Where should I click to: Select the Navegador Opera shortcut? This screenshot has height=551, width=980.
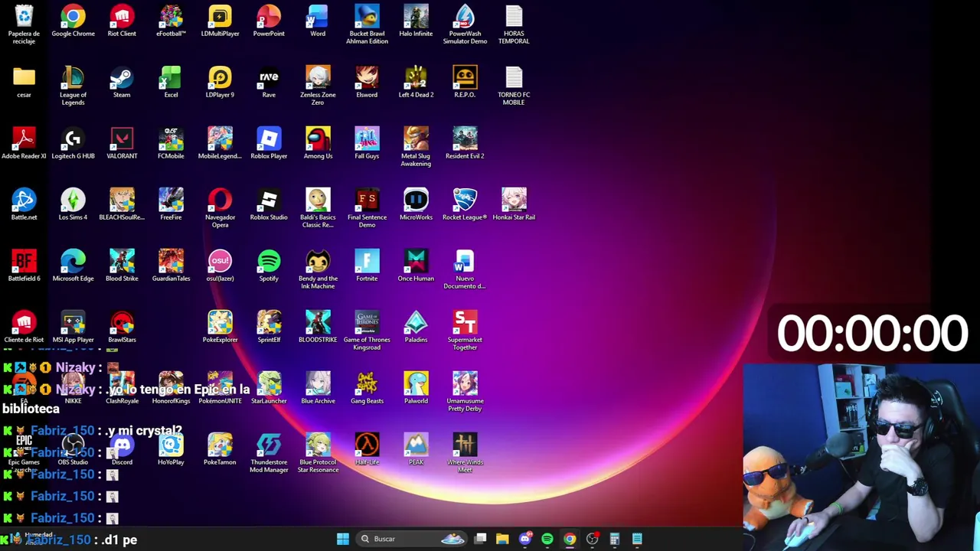[220, 208]
